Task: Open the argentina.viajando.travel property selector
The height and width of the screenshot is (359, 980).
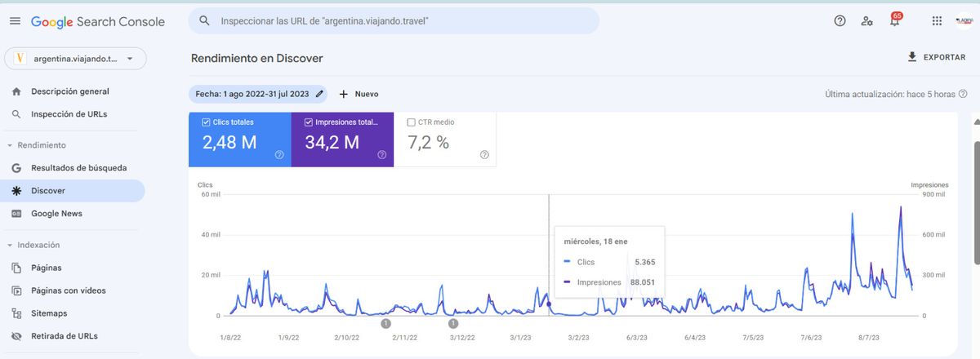Action: click(76, 59)
